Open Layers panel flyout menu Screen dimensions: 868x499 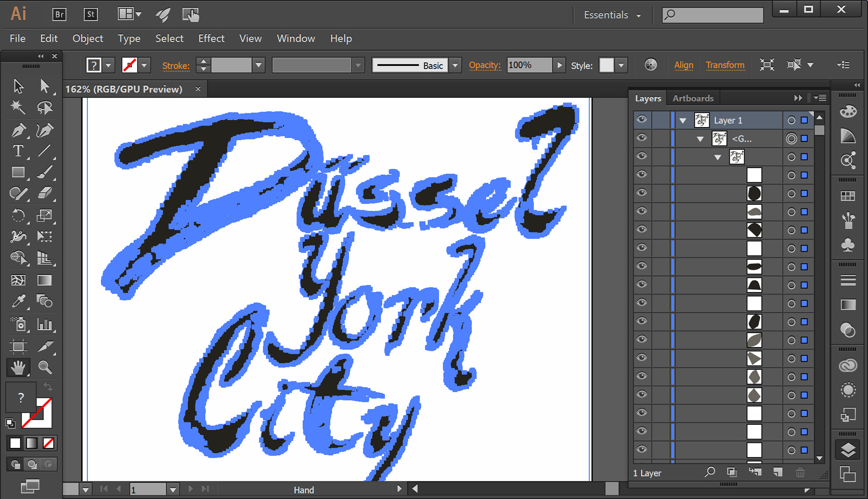tap(821, 98)
